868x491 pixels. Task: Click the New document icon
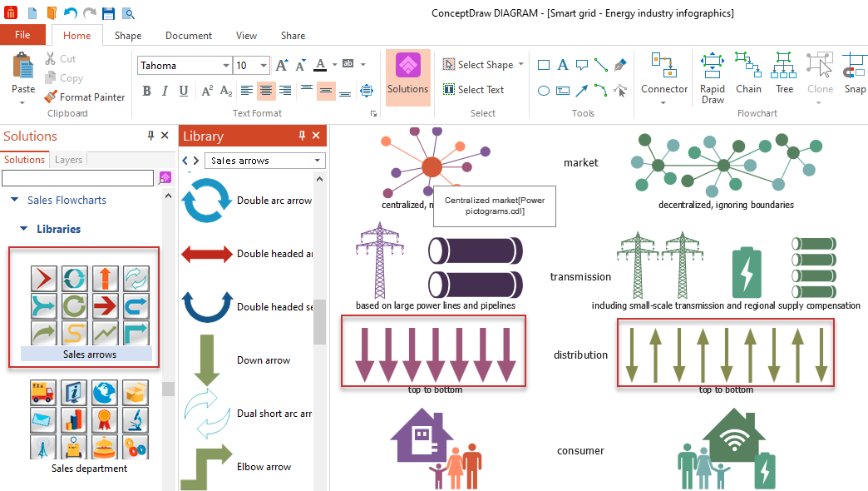pyautogui.click(x=32, y=12)
